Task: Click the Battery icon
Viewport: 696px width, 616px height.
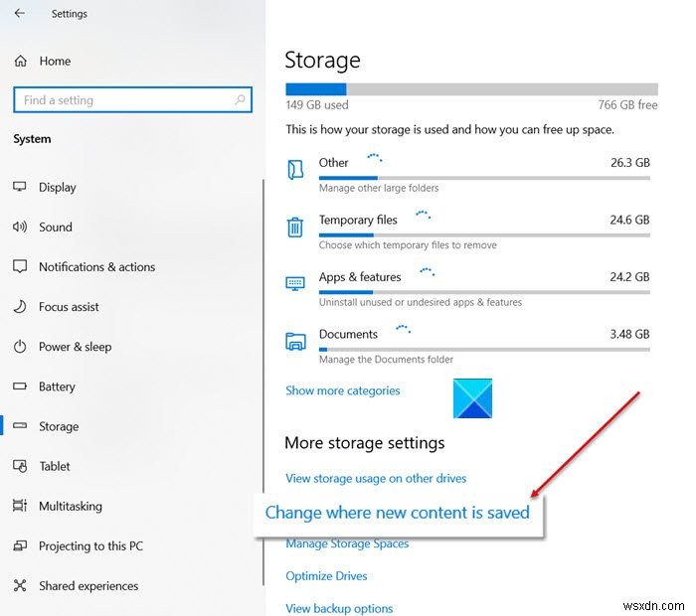Action: pos(20,385)
